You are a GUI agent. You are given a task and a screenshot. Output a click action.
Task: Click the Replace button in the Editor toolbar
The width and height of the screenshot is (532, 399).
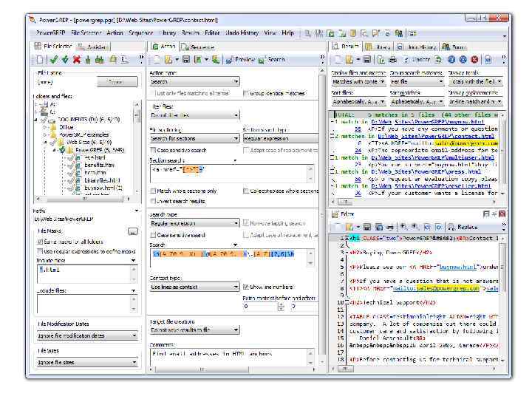(x=463, y=227)
